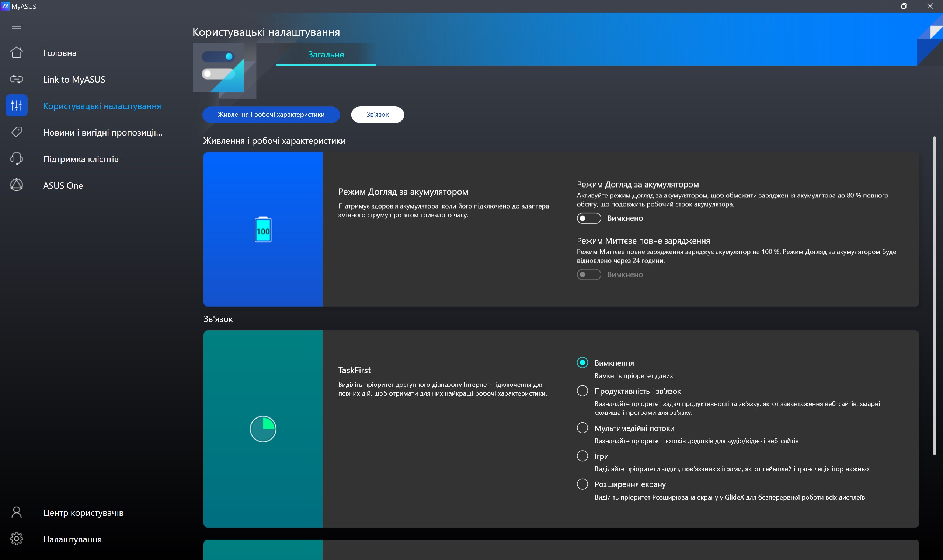Choose Розширення екрану radio option

point(582,484)
